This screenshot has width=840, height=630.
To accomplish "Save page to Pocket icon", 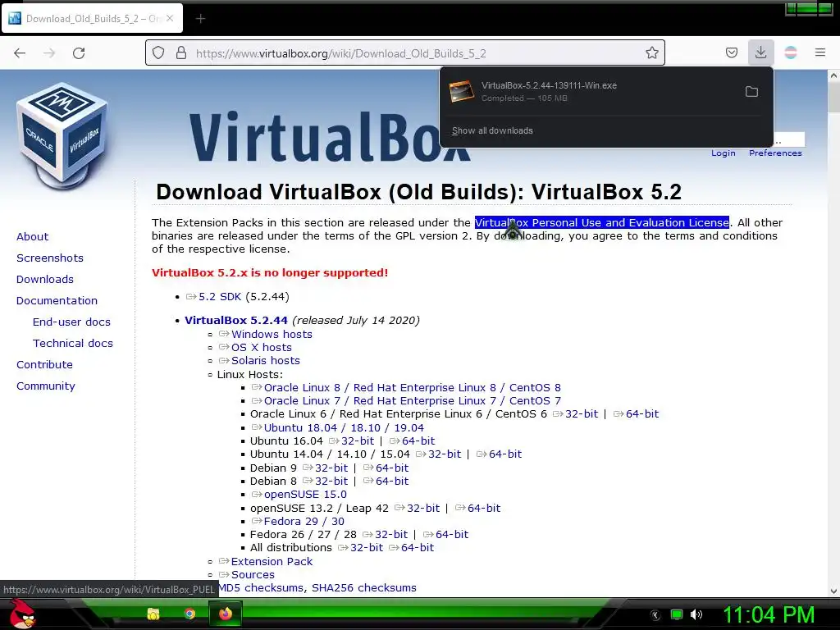I will tap(731, 53).
